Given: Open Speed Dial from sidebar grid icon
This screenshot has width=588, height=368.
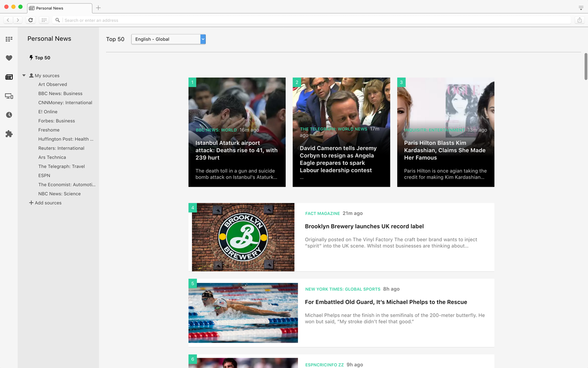Looking at the screenshot, I should pyautogui.click(x=9, y=39).
